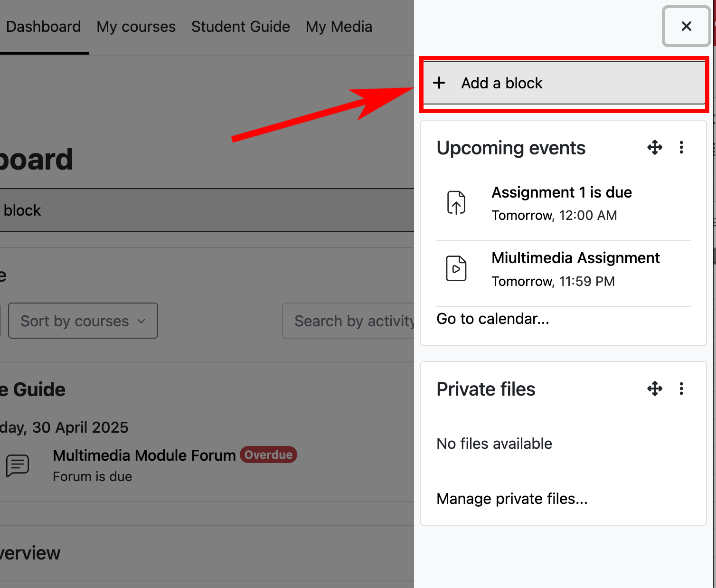Open the Multimedia Module Forum link

pos(144,455)
